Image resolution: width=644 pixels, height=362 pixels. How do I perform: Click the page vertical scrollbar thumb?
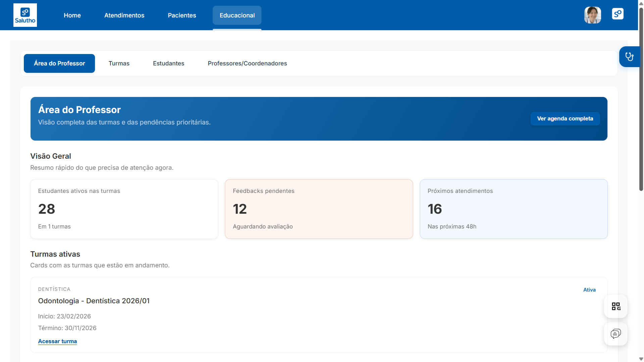coord(641,99)
